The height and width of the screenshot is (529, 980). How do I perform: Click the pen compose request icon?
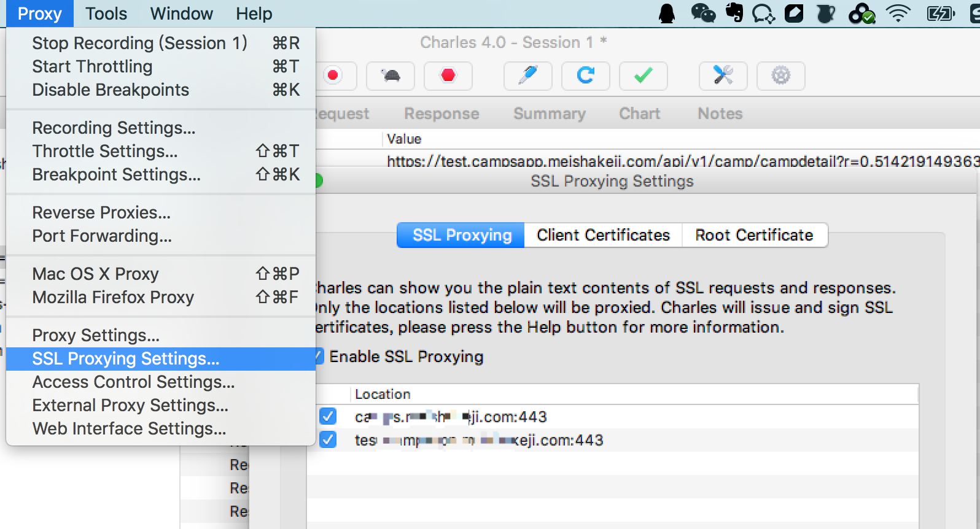click(x=528, y=76)
